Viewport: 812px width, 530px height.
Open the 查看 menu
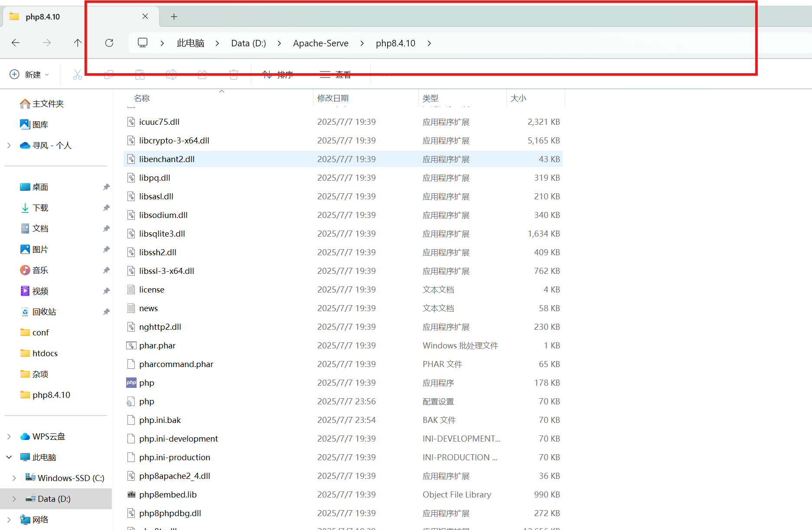336,74
